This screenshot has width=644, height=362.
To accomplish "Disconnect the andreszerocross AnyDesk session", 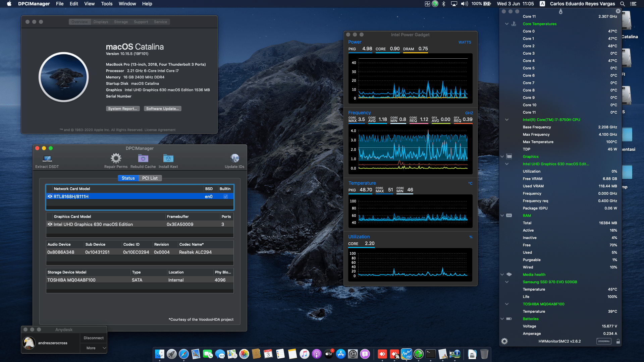I will (x=93, y=338).
